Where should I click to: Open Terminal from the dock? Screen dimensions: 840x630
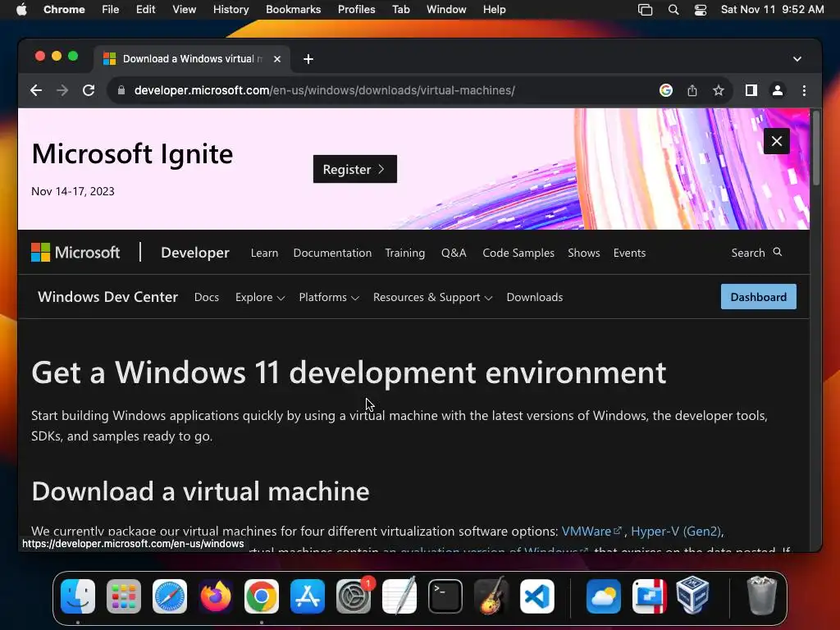[445, 596]
